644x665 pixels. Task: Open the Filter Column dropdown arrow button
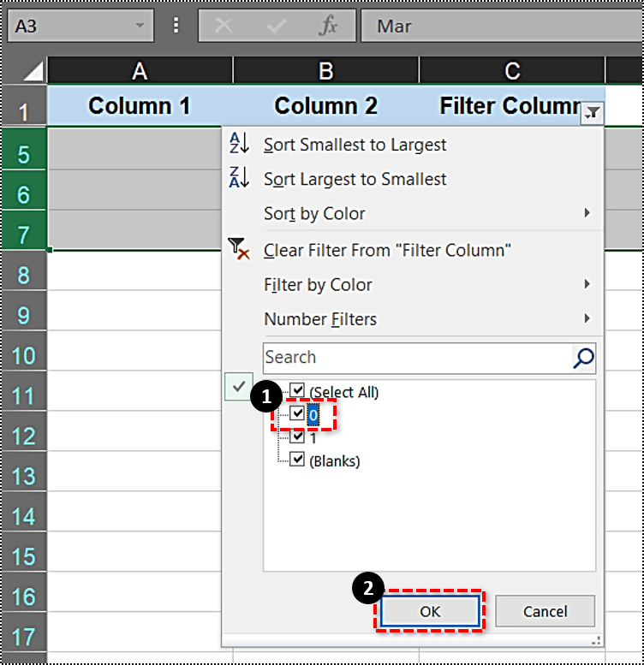point(593,112)
